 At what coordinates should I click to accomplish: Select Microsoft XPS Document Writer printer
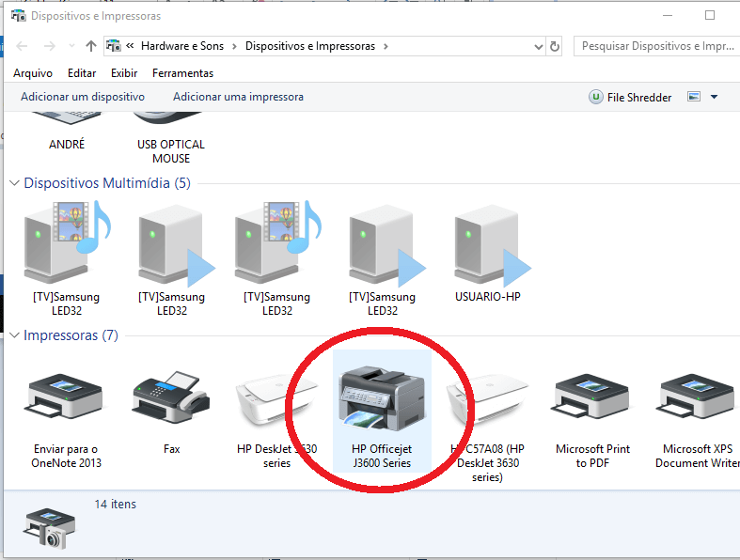tap(698, 399)
